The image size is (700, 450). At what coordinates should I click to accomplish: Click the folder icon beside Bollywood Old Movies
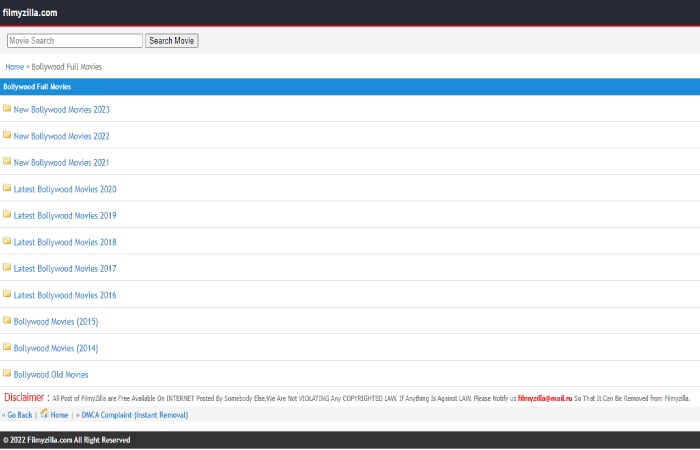pos(7,373)
